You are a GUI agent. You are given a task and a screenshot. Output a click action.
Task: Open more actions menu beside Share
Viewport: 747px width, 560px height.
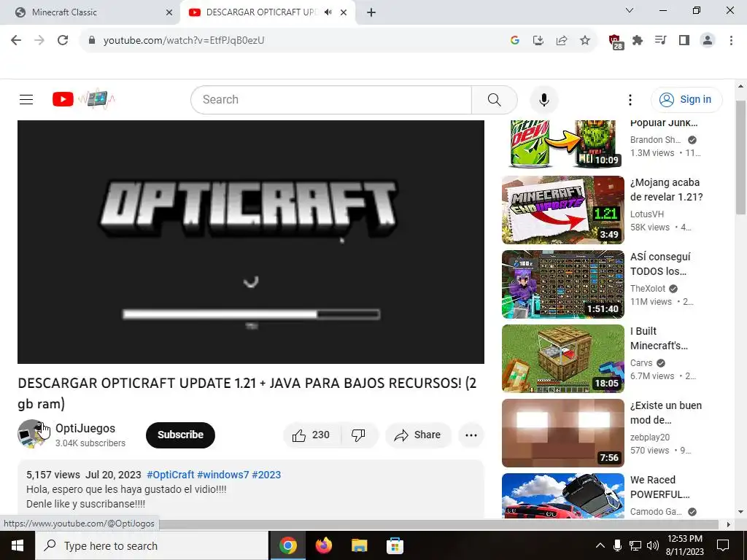click(x=471, y=435)
